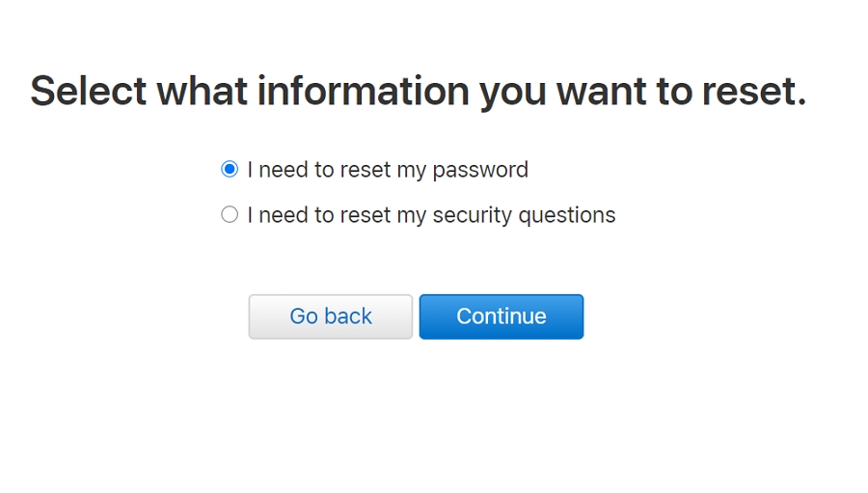The height and width of the screenshot is (493, 868).
Task: Proceed with the blue Continue button
Action: [502, 316]
